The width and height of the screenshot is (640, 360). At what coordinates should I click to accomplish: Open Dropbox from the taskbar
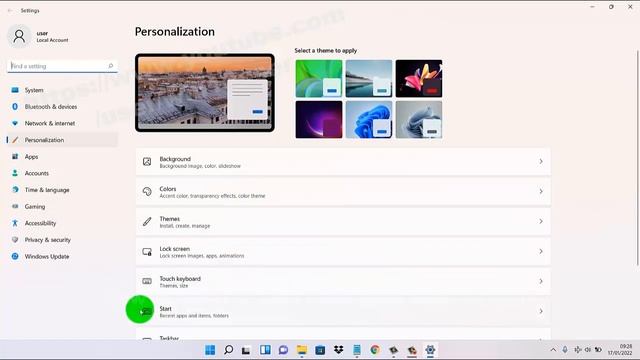click(338, 350)
